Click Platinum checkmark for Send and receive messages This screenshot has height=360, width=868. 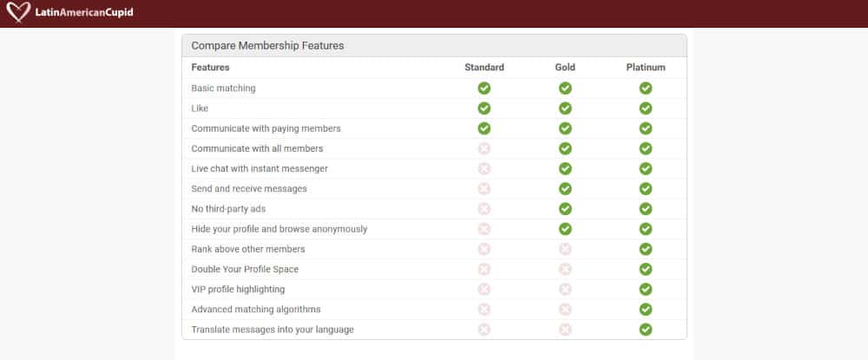coord(646,188)
